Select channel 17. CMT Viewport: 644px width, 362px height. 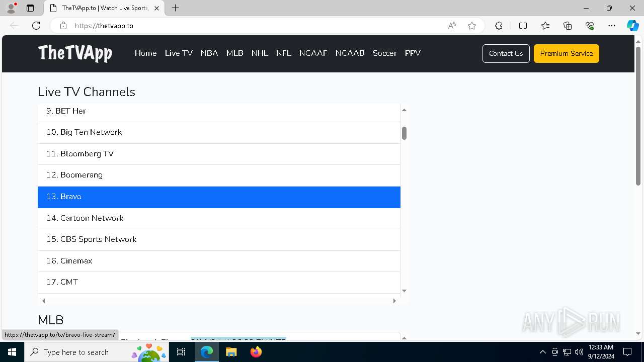click(219, 283)
